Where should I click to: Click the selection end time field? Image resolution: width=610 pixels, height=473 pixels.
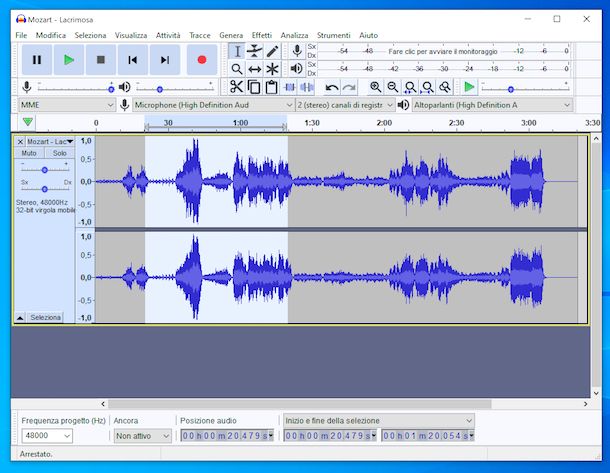click(428, 436)
